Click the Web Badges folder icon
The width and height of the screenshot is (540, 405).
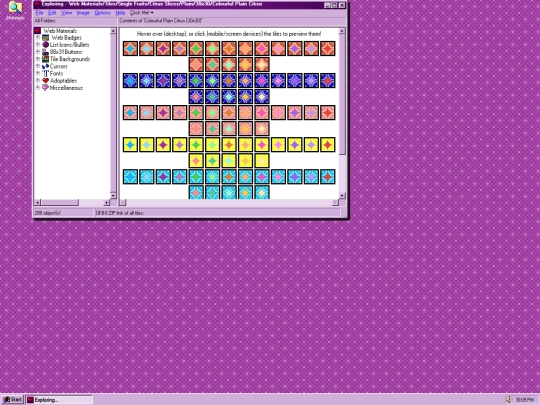point(45,38)
